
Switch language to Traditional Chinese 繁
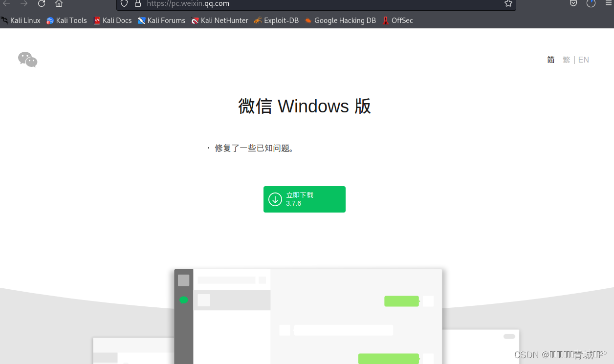click(x=567, y=60)
